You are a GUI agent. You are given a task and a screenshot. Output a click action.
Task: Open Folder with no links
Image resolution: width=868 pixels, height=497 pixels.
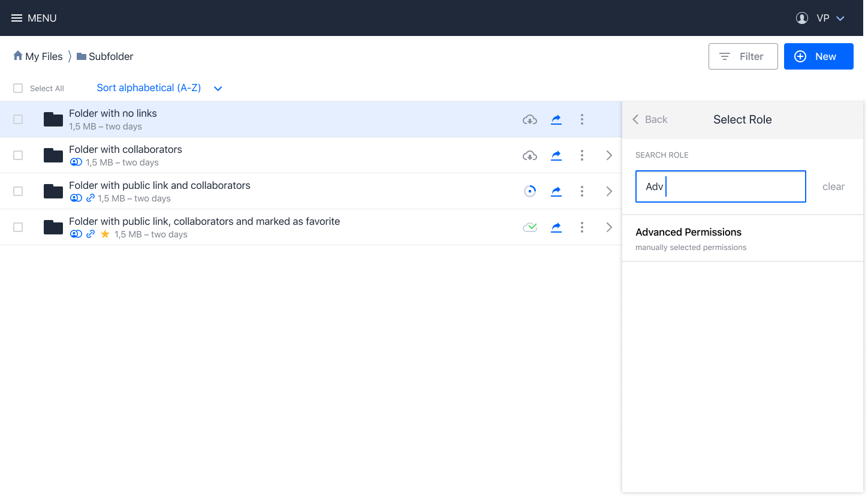click(113, 113)
